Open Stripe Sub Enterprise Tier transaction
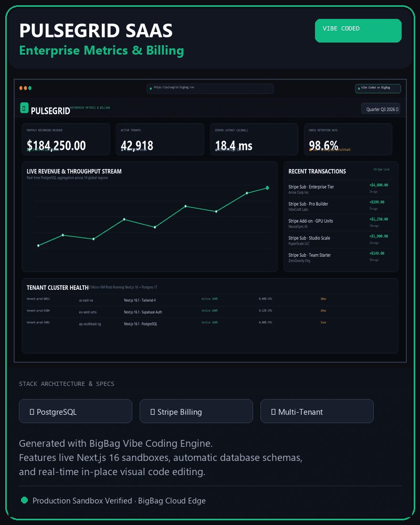 (341, 189)
